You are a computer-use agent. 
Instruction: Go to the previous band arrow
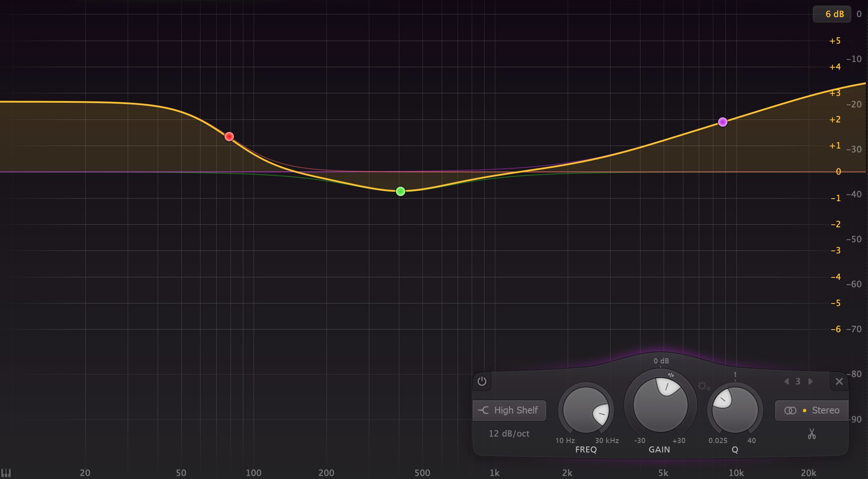787,381
